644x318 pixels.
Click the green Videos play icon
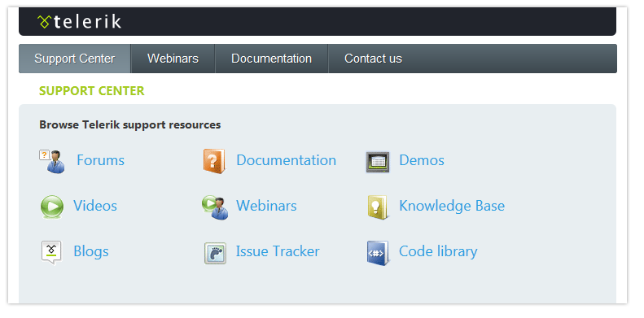52,207
